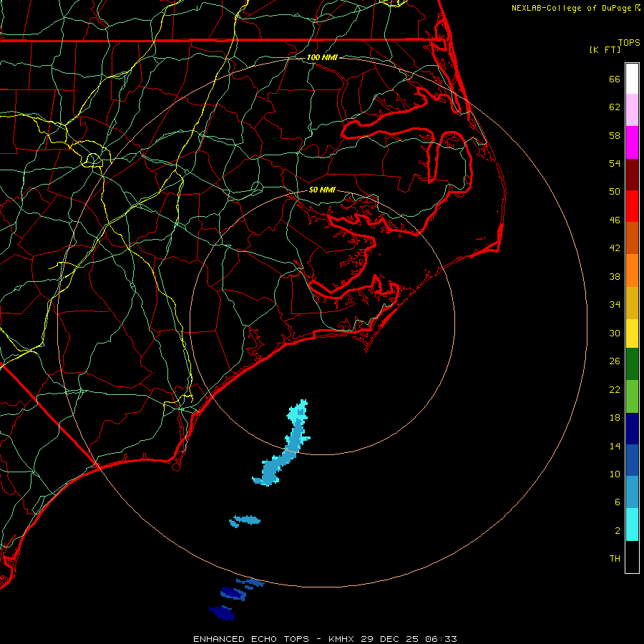Click the magenta swatch near 58

(x=632, y=142)
